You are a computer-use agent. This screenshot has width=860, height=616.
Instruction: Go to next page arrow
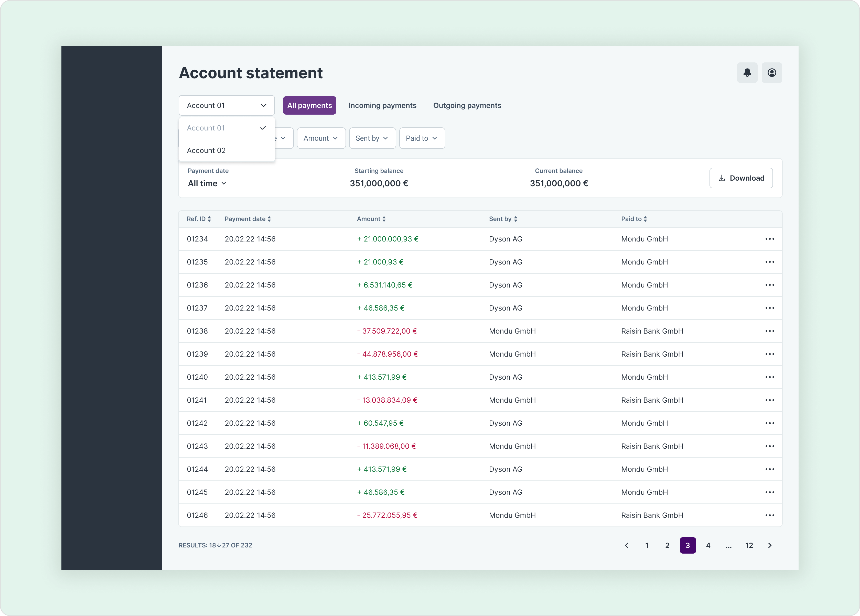769,545
